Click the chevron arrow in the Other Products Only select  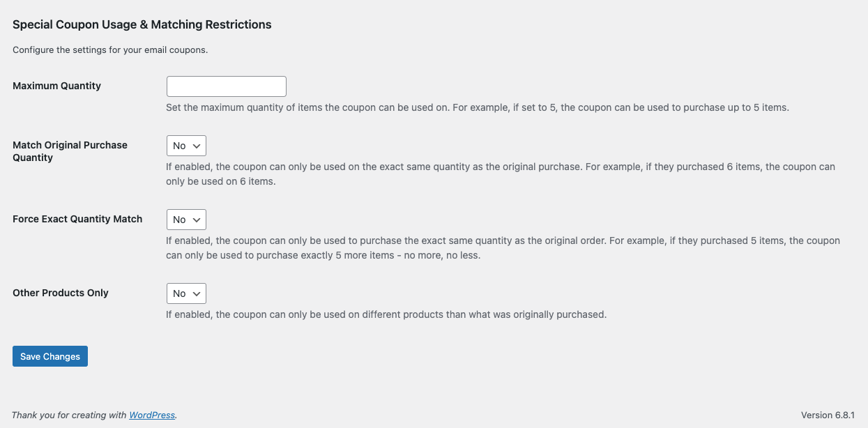point(197,293)
